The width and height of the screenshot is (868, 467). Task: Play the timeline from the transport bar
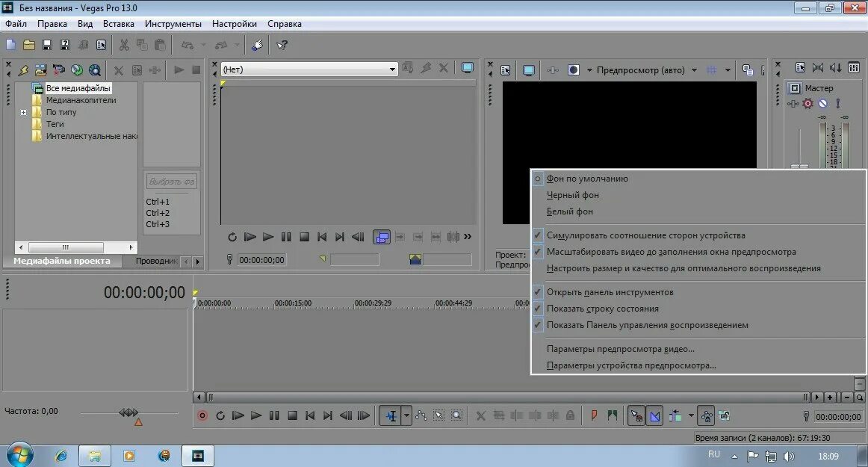point(256,415)
